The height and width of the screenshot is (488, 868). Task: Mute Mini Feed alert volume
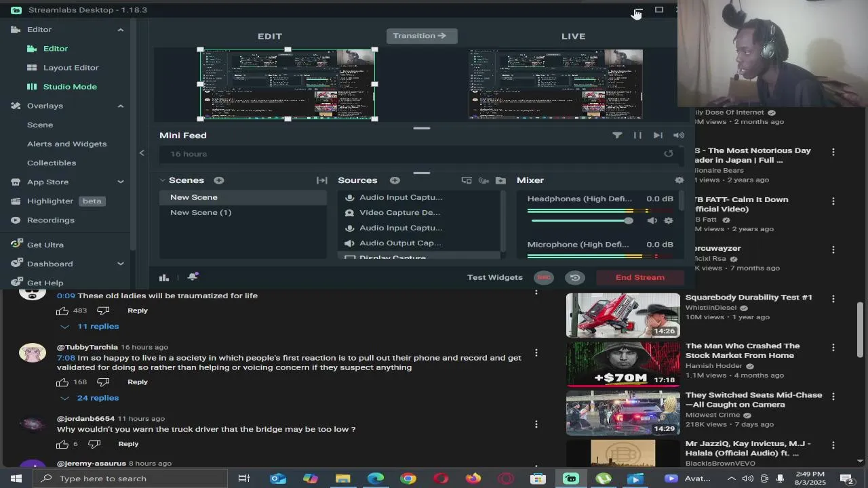click(679, 136)
